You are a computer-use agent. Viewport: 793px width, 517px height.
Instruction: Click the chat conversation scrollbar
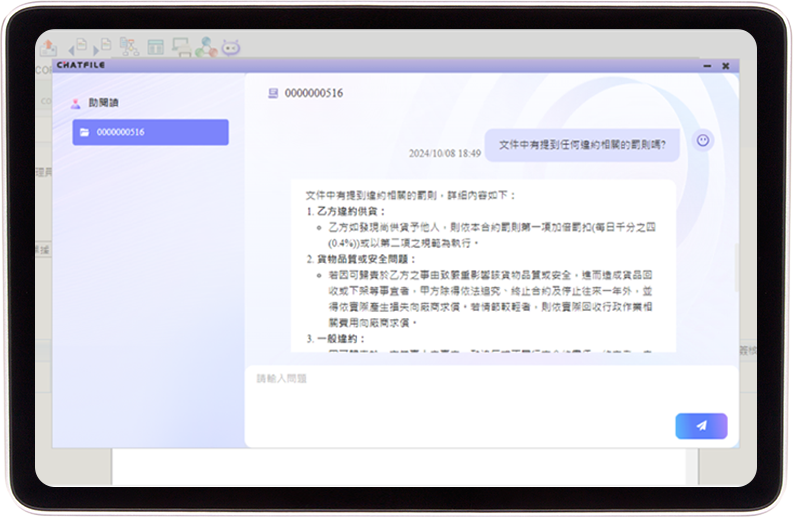tap(736, 260)
